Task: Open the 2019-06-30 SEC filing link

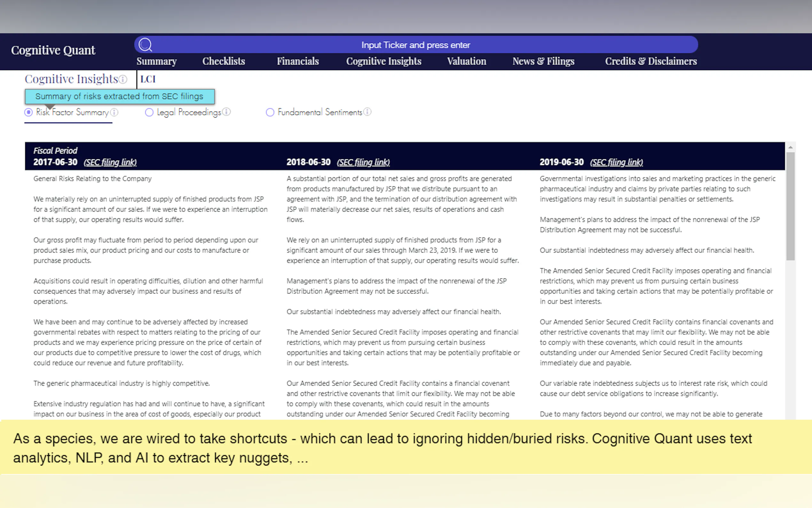Action: pos(616,162)
